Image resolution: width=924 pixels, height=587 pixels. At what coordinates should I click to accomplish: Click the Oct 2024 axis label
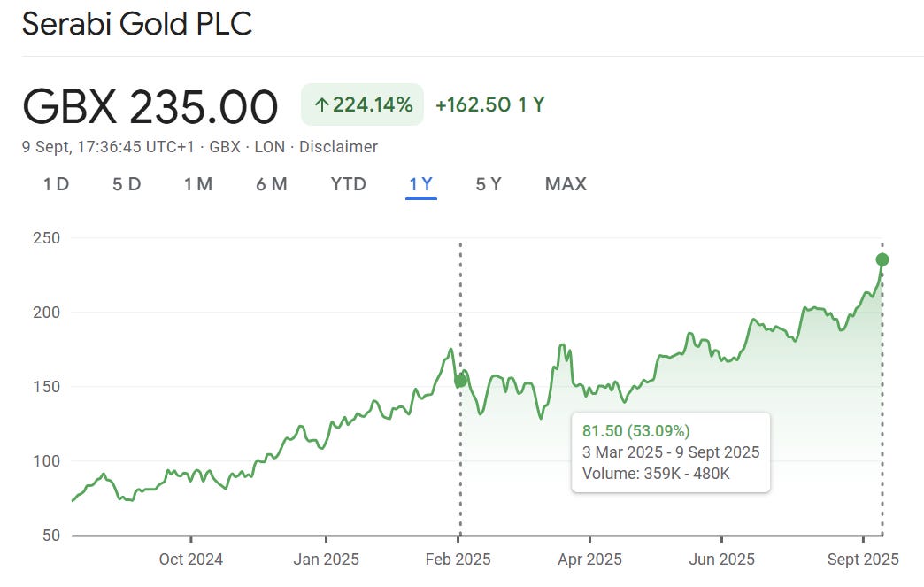[191, 560]
